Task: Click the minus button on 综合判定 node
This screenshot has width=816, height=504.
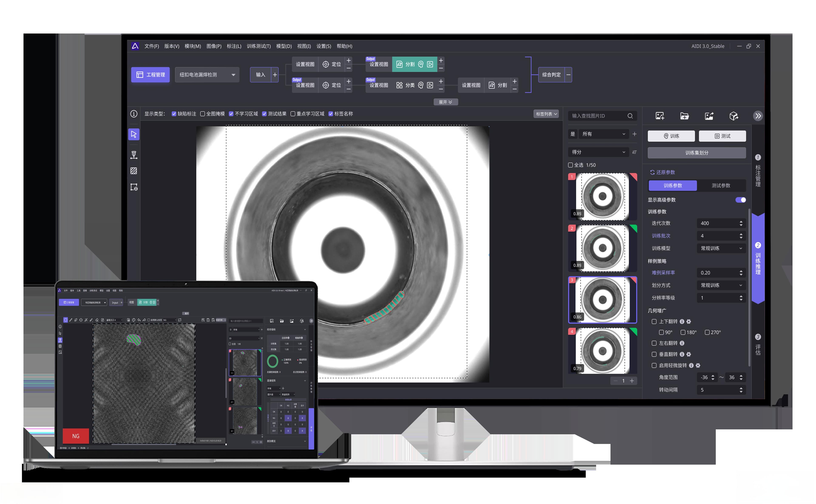Action: pos(568,75)
